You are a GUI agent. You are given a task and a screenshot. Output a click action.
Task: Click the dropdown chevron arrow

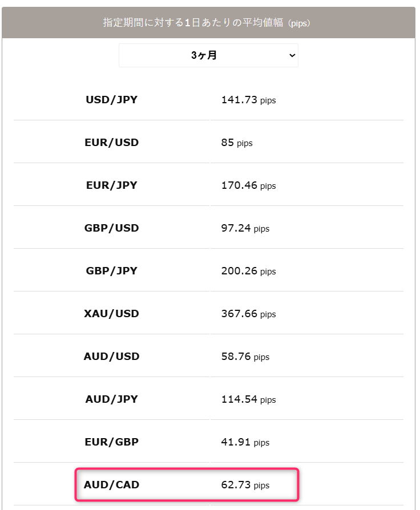pyautogui.click(x=292, y=55)
